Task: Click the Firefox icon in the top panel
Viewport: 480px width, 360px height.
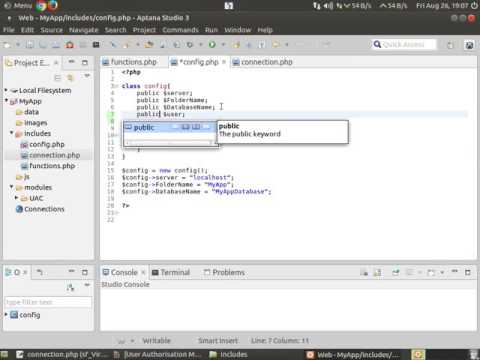Action: [x=52, y=5]
